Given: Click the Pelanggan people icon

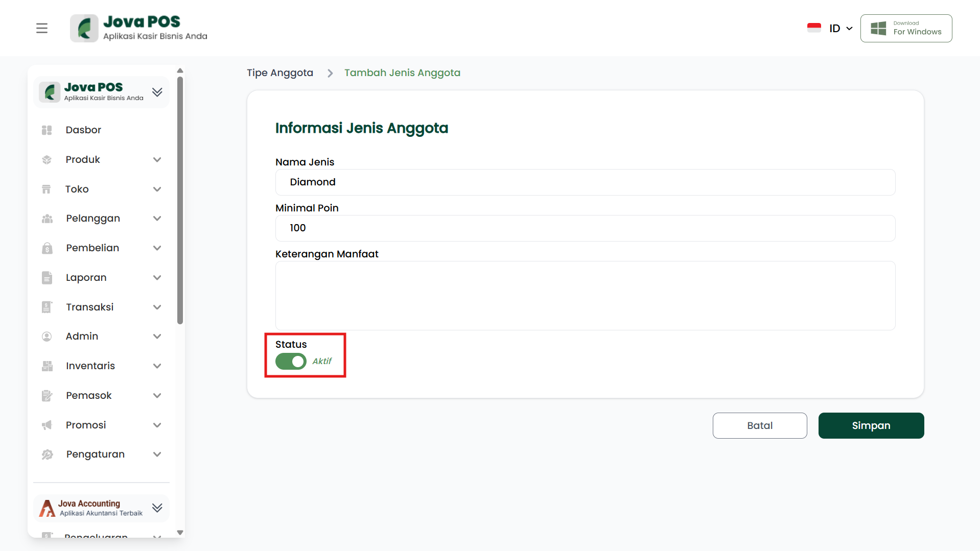Looking at the screenshot, I should click(x=47, y=219).
